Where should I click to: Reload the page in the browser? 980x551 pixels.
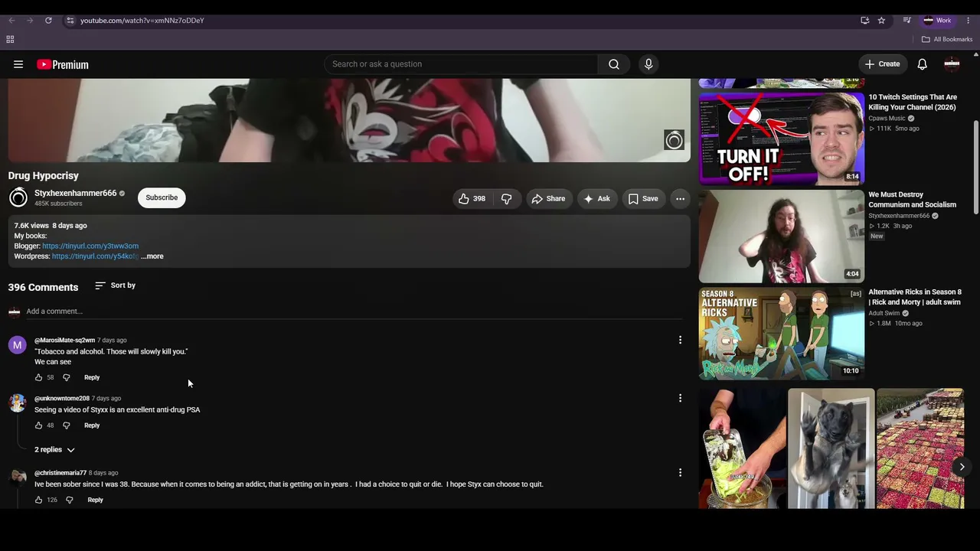tap(48, 21)
